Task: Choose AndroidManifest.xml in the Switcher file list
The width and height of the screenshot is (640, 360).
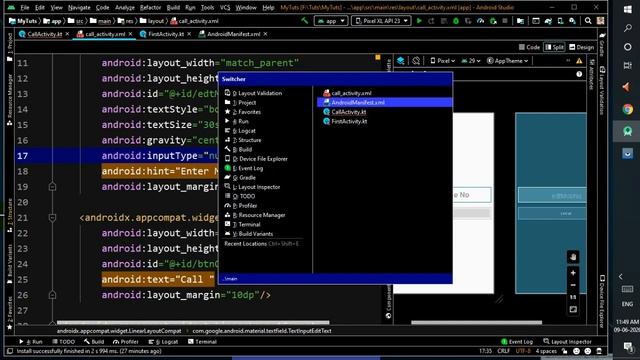Action: [384, 102]
